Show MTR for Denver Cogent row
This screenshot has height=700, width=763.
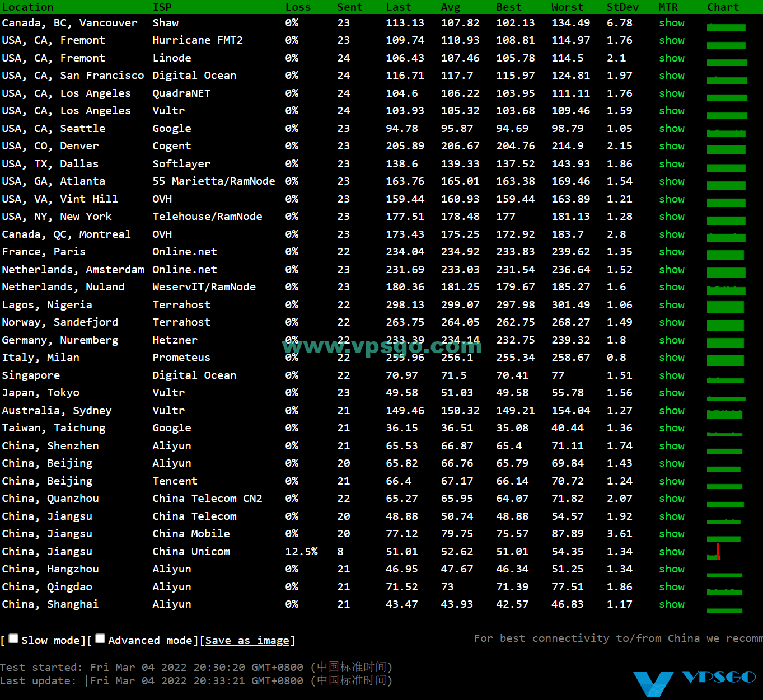pos(672,146)
